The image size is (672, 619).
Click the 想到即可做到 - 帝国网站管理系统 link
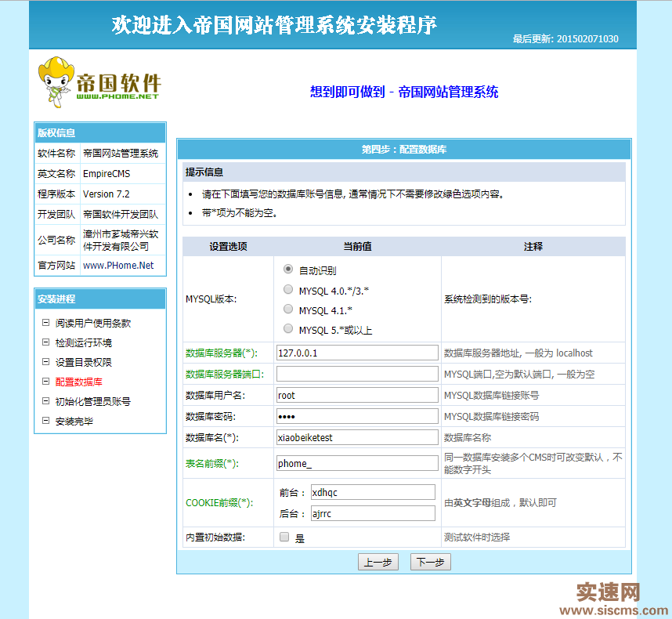coord(404,92)
